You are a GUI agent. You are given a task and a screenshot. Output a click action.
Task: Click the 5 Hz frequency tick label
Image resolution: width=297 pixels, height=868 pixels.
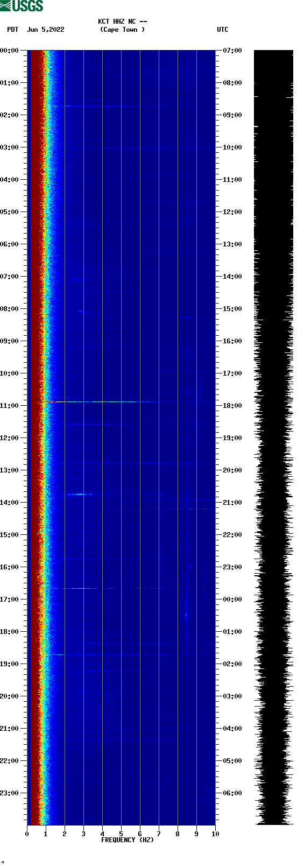coord(121,834)
